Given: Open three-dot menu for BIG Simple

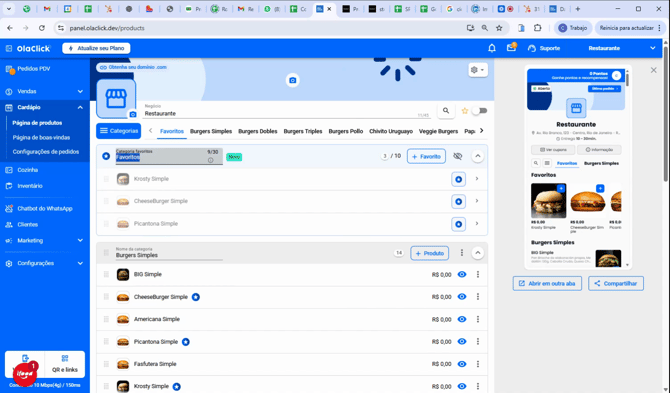Looking at the screenshot, I should tap(478, 274).
